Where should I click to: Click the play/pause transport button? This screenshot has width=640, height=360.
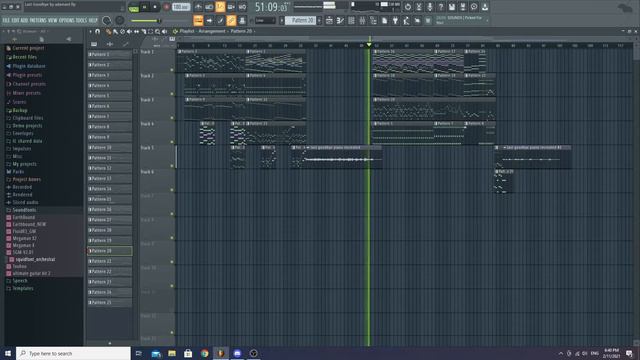[144, 7]
